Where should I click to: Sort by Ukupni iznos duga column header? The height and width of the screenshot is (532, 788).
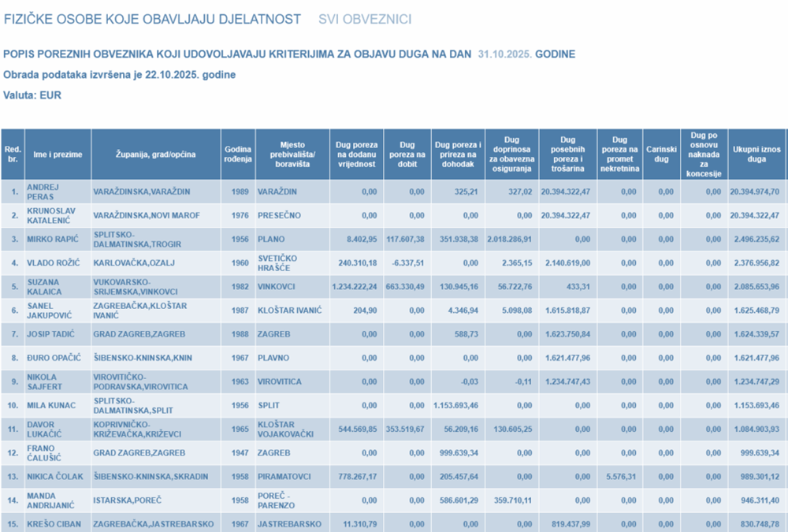pyautogui.click(x=756, y=154)
